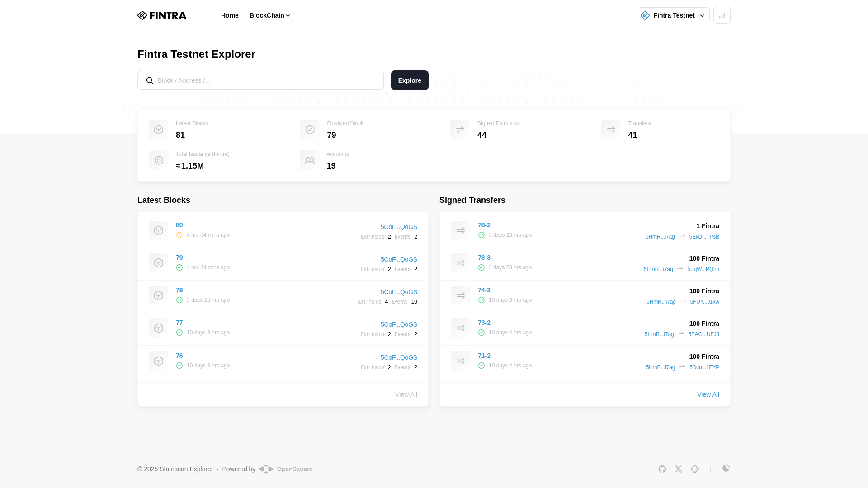Click the Transfers value 41
Viewport: 868px width, 488px height.
click(x=632, y=135)
